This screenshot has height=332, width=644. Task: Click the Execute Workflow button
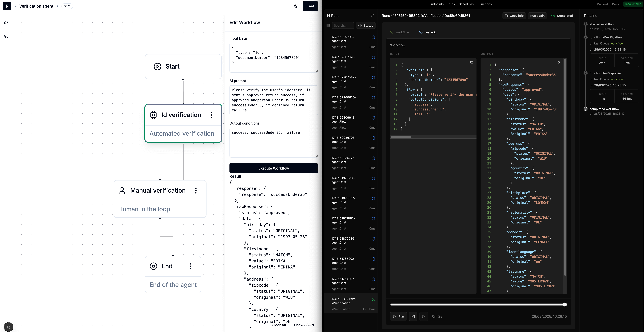pyautogui.click(x=274, y=168)
